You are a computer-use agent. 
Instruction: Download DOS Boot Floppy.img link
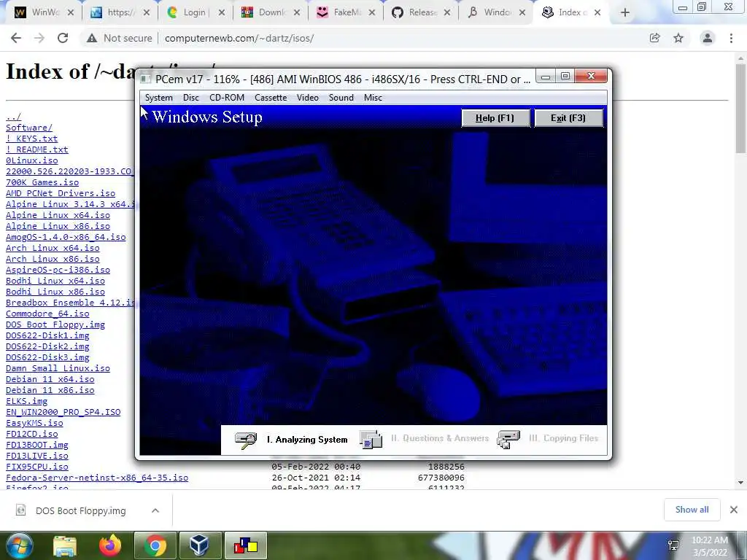coord(55,324)
